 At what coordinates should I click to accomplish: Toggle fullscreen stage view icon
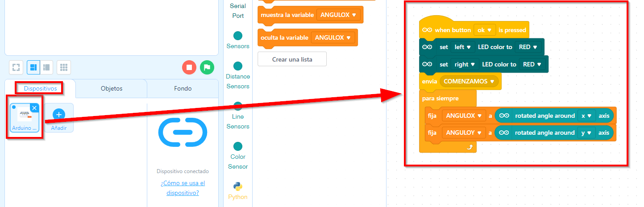(x=16, y=67)
